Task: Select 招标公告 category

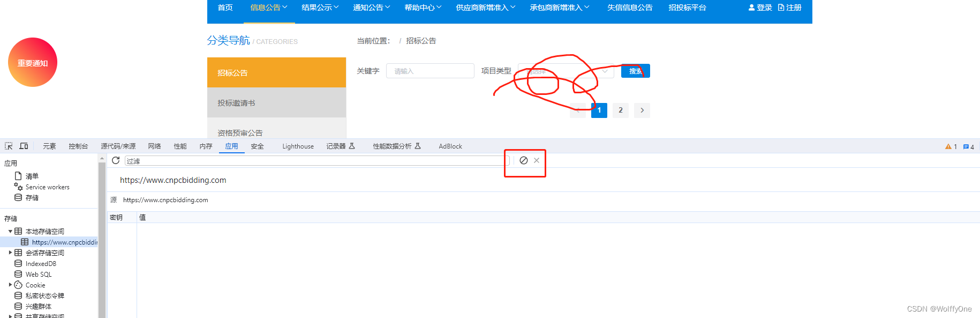Action: tap(276, 72)
